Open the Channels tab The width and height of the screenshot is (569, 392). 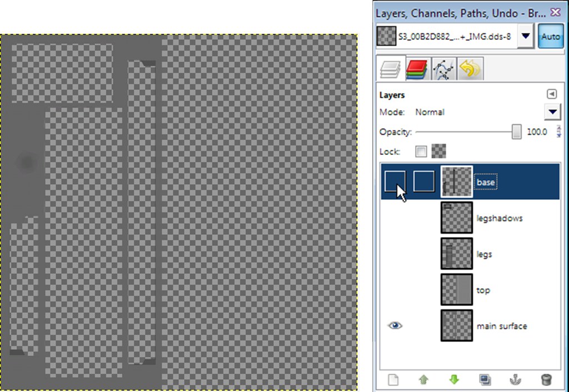(416, 69)
